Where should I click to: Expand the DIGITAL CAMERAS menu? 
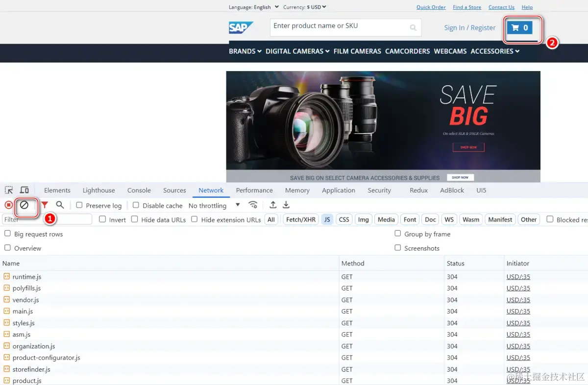[x=297, y=51]
